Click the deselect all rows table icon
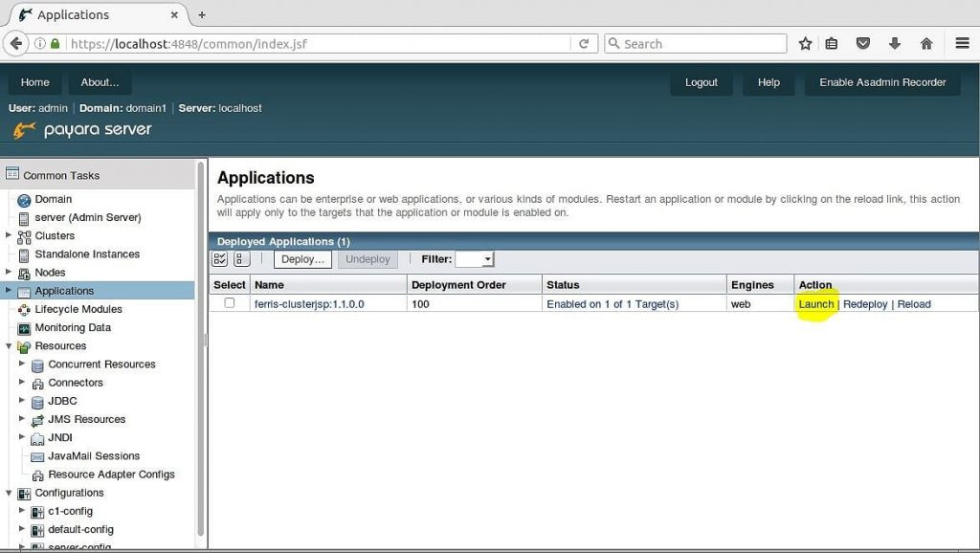Viewport: 980px width, 553px height. point(241,258)
